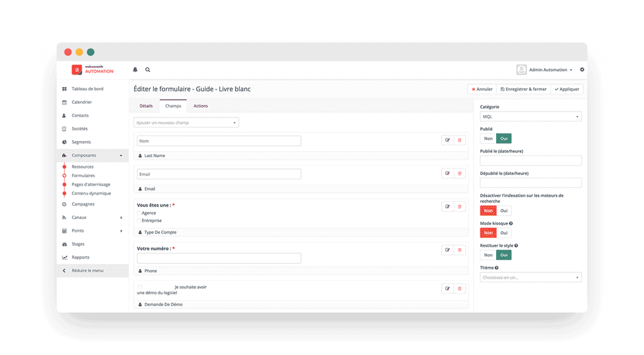Select the Entreprise radio option
This screenshot has width=644, height=355.
pos(139,221)
